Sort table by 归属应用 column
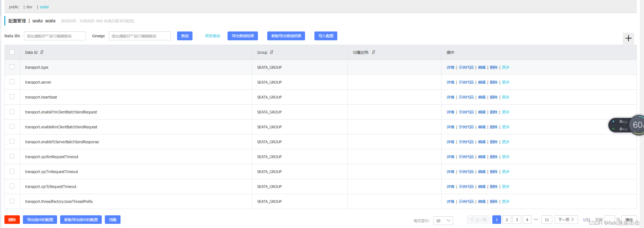 373,52
